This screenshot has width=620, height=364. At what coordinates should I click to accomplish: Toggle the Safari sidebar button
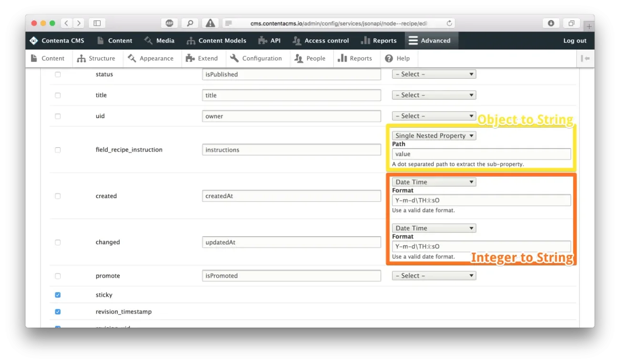pos(97,23)
